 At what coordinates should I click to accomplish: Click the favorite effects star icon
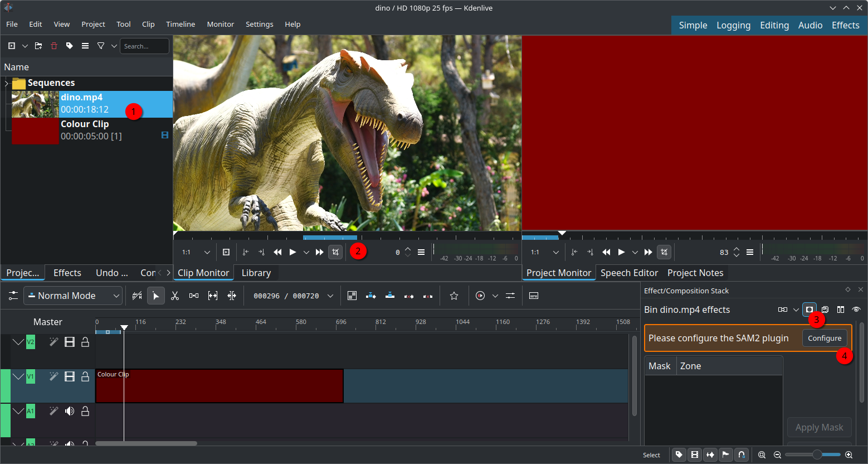point(454,296)
